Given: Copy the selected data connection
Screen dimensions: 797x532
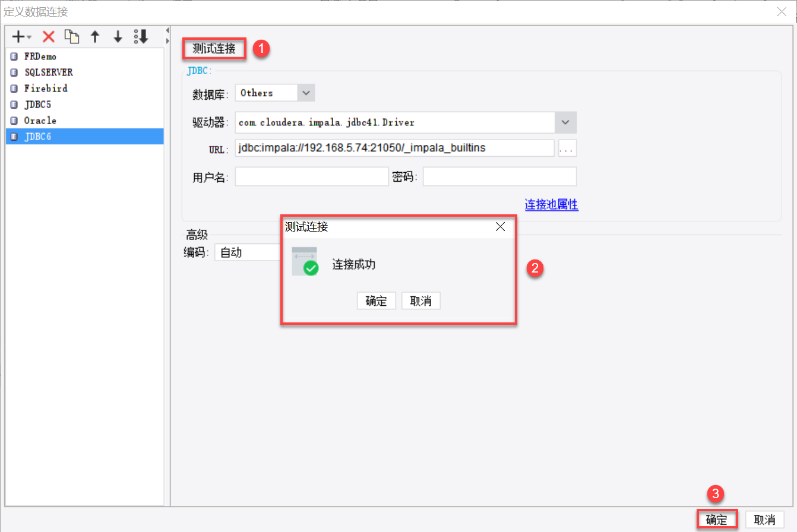Looking at the screenshot, I should coord(71,37).
